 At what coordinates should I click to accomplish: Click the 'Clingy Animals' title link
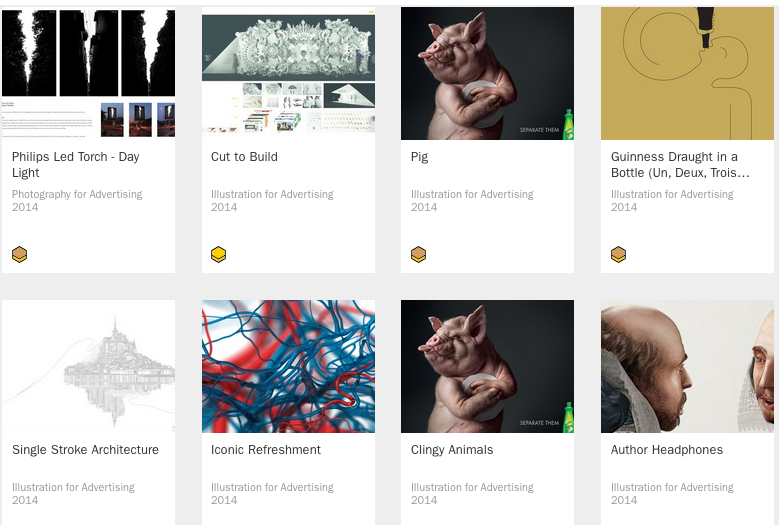452,450
